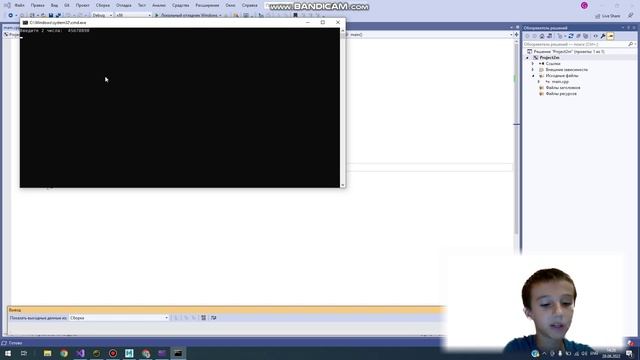640x360 pixels.
Task: Click the Task View taskbar icon
Action: [24, 353]
